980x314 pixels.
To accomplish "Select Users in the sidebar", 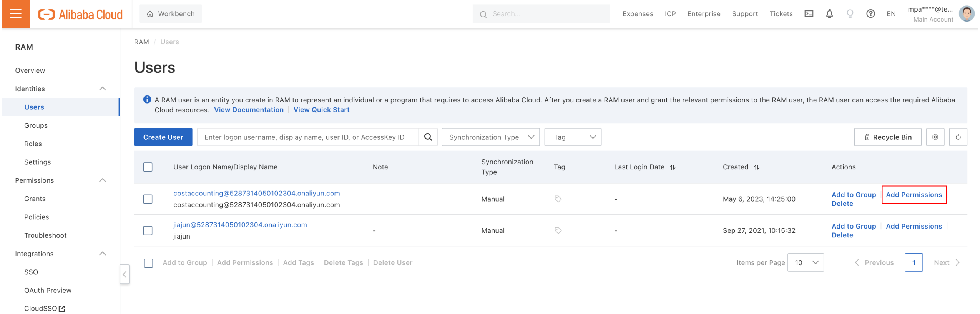I will click(34, 107).
